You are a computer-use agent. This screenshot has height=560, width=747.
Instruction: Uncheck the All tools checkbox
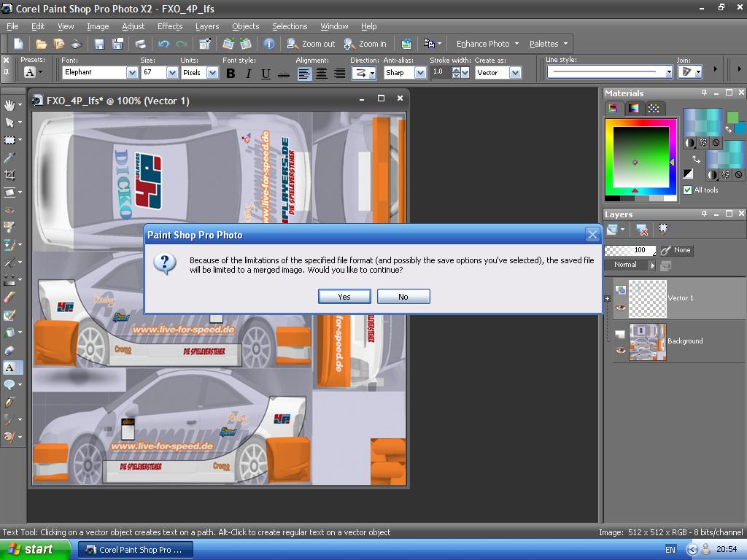[687, 190]
